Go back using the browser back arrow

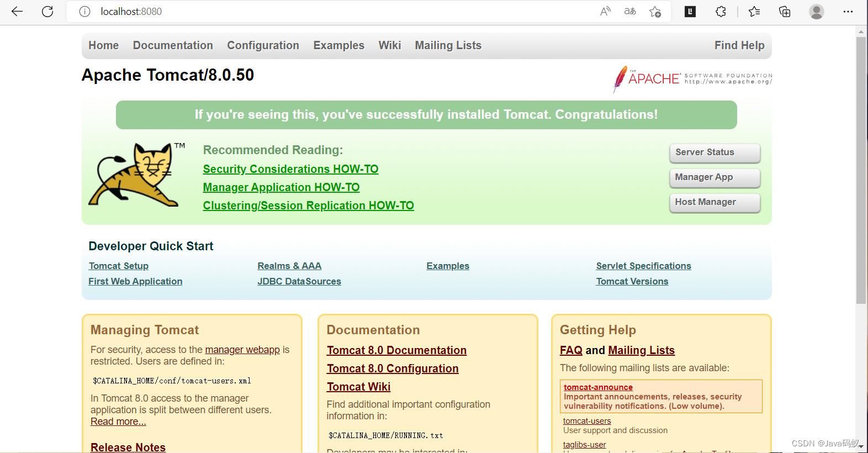(17, 12)
